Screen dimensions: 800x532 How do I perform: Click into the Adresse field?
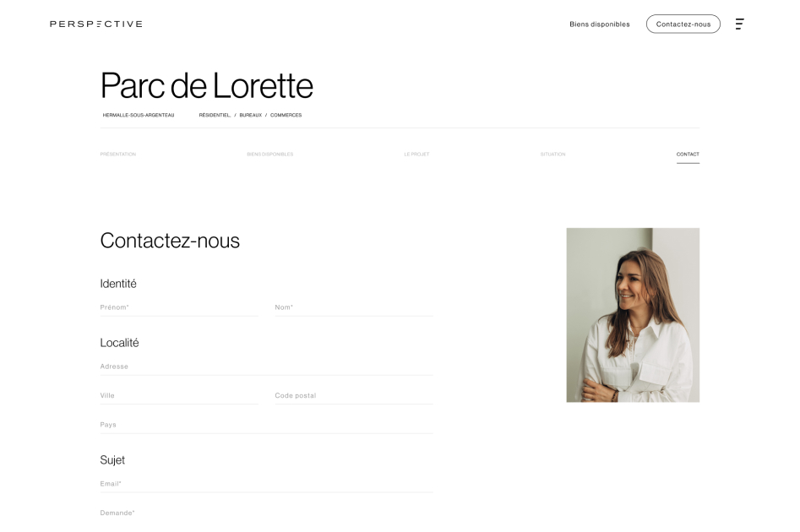pos(266,366)
